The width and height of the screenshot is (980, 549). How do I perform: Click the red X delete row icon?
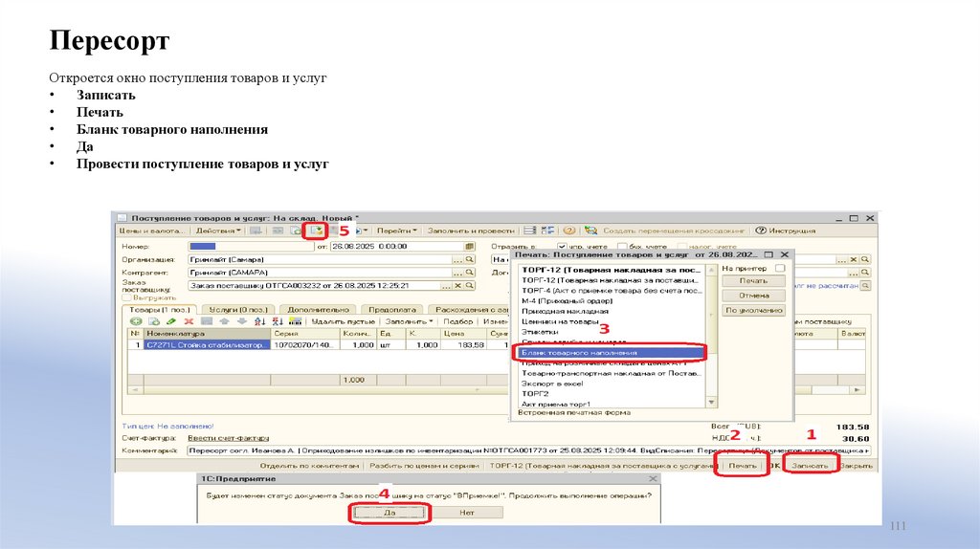[189, 321]
